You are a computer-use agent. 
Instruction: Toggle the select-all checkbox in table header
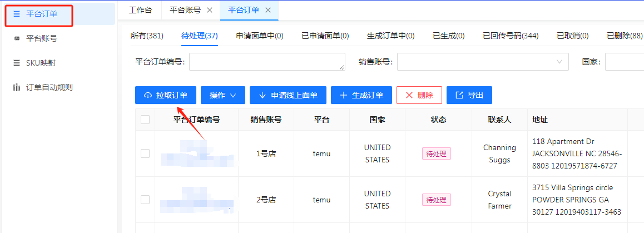pos(145,120)
